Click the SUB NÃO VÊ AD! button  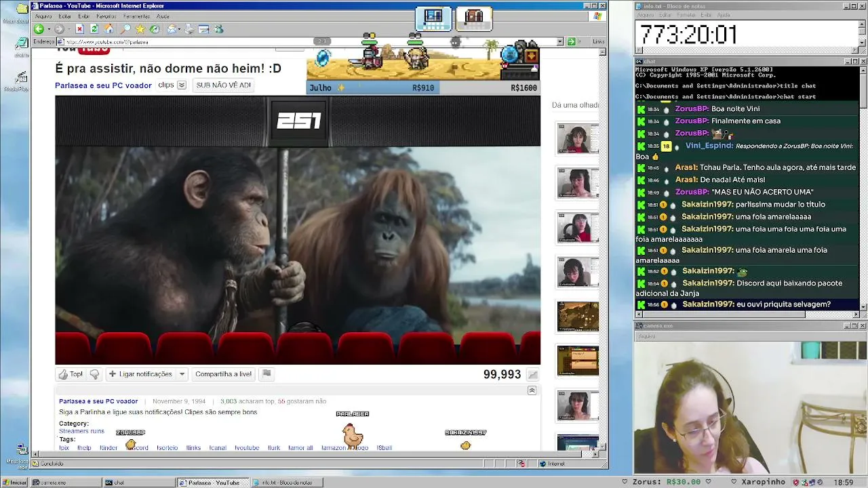coord(224,85)
